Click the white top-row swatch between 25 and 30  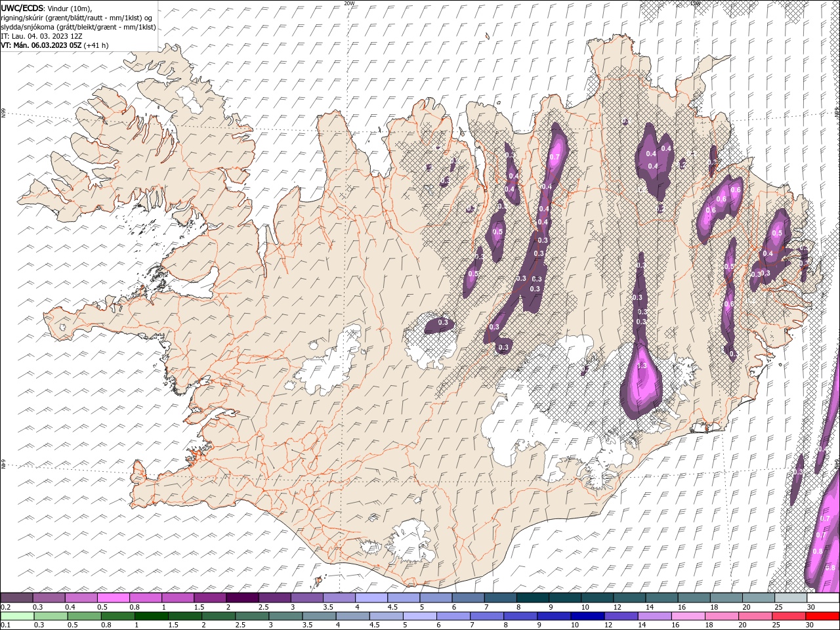tap(790, 598)
